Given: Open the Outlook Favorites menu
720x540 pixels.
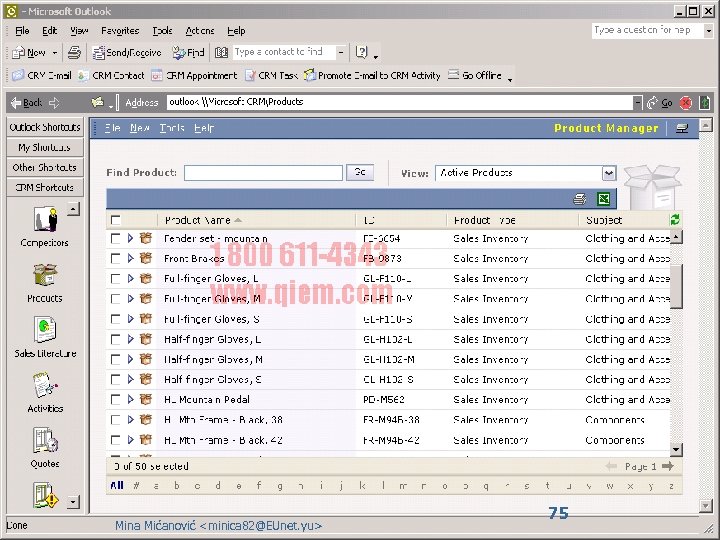Looking at the screenshot, I should tap(120, 31).
